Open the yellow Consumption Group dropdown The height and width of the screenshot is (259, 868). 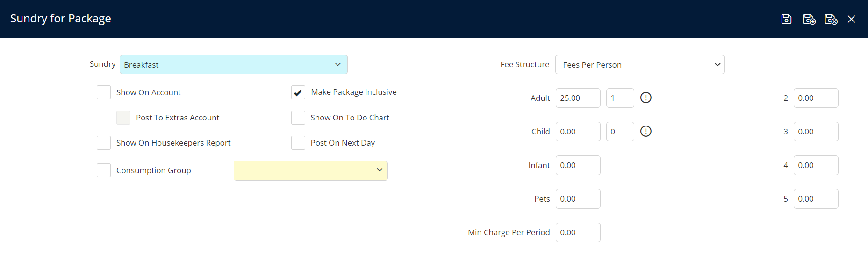click(x=310, y=171)
